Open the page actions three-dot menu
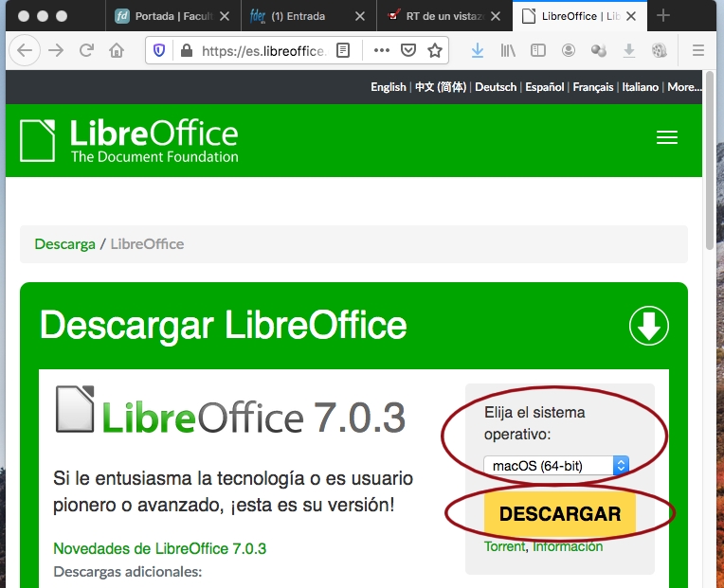The image size is (724, 588). tap(381, 51)
